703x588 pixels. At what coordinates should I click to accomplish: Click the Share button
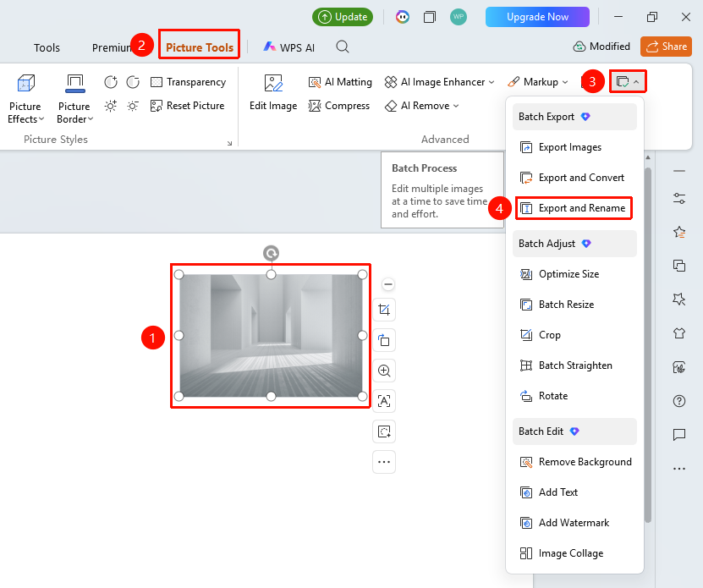(667, 47)
